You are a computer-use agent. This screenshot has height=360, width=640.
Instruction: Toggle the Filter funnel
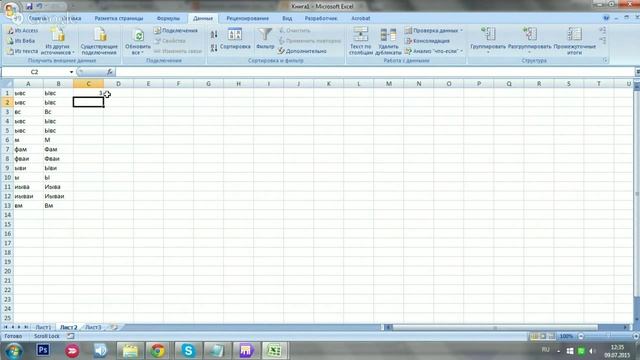265,38
